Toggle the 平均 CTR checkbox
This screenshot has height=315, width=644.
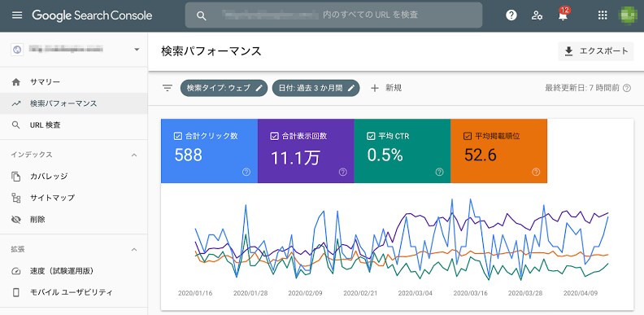click(x=371, y=136)
